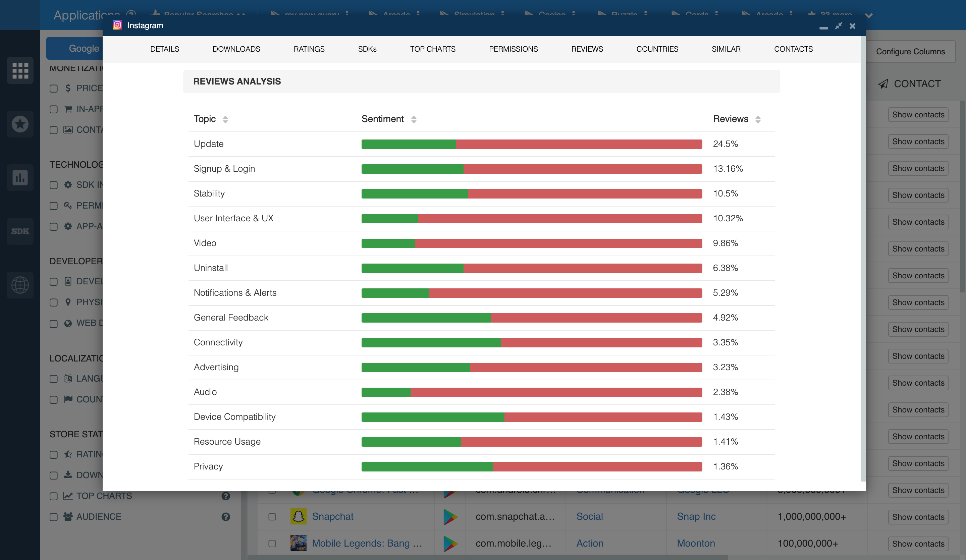Screen dimensions: 966x560
Task: Open the bar chart sidebar icon
Action: 20,177
